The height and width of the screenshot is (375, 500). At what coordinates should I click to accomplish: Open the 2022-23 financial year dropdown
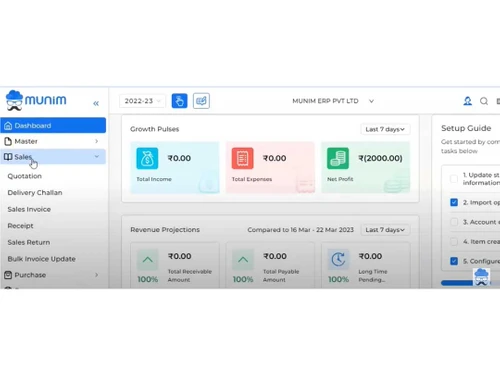[142, 101]
